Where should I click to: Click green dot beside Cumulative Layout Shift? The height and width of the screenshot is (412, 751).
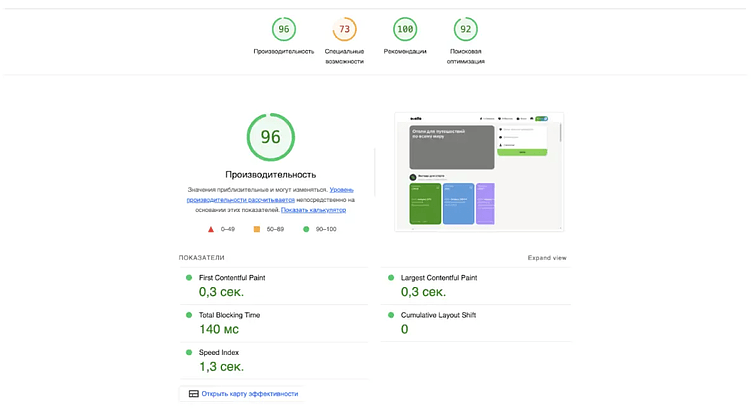[391, 315]
